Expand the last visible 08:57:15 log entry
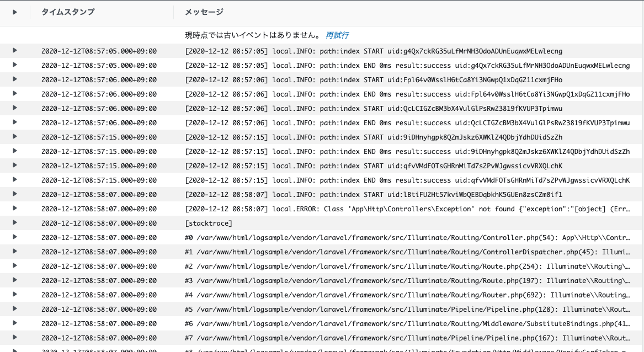 point(15,180)
